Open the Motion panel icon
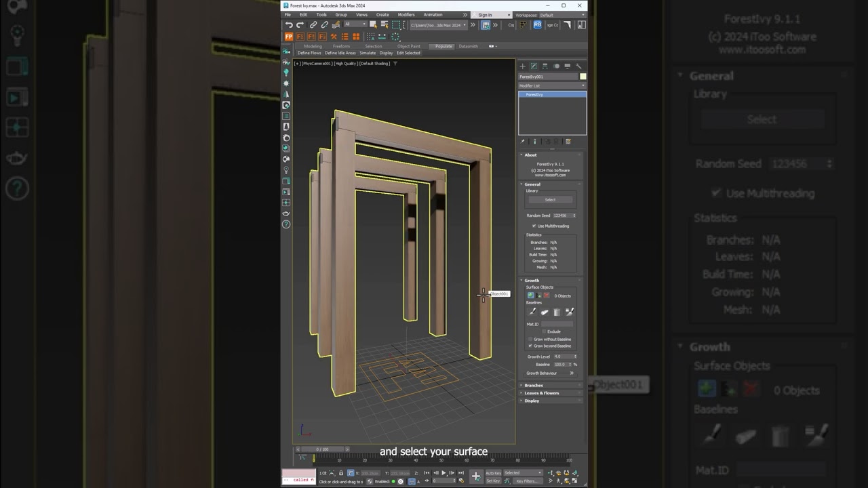 557,66
